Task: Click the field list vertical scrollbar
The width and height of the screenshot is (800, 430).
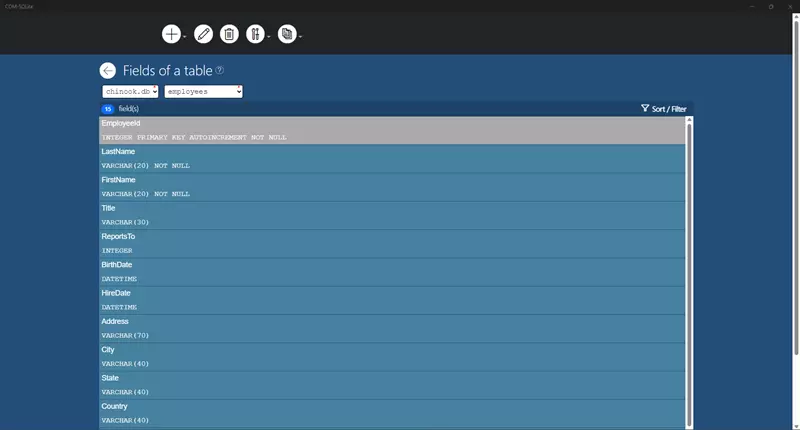Action: tap(689, 273)
